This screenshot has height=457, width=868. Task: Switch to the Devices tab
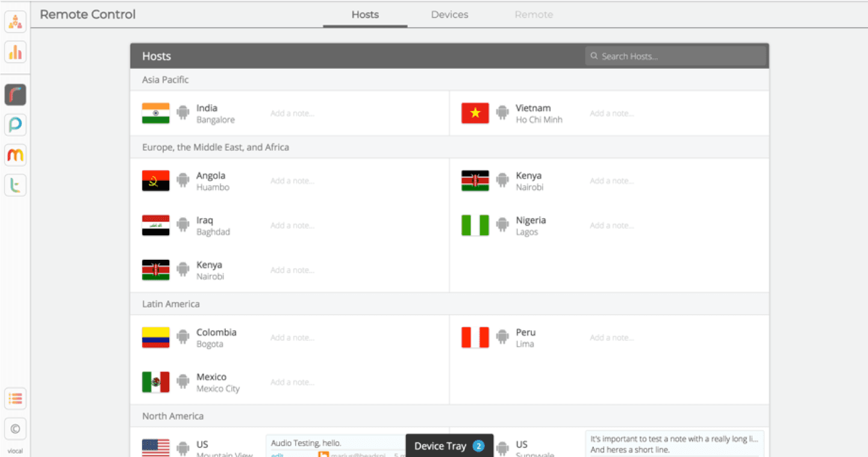(449, 14)
